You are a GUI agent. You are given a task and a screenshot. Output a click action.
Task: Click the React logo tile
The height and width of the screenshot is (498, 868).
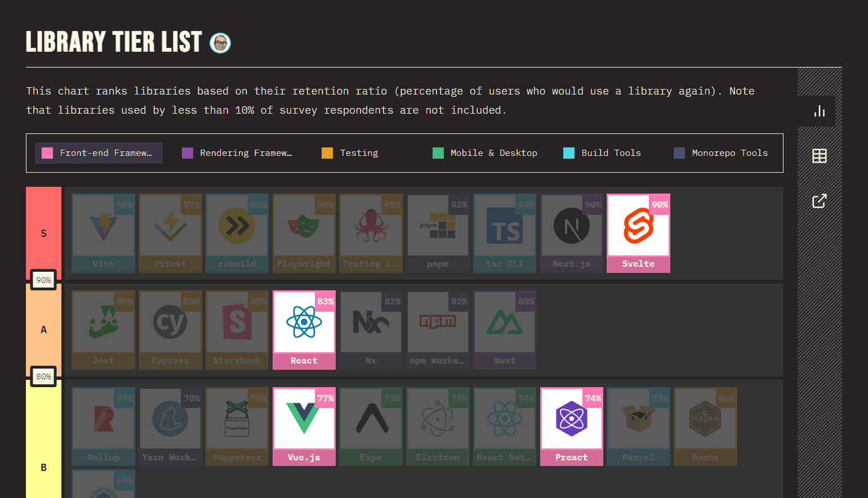click(304, 330)
